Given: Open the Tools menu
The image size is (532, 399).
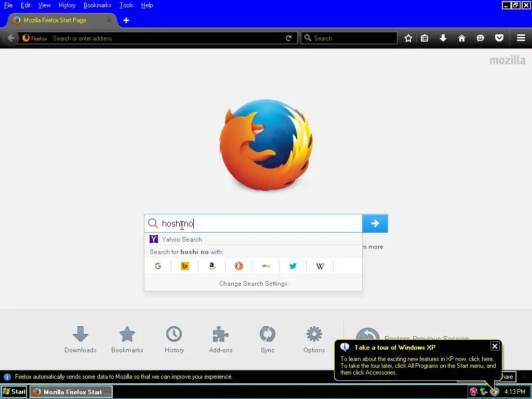Looking at the screenshot, I should pos(126,5).
